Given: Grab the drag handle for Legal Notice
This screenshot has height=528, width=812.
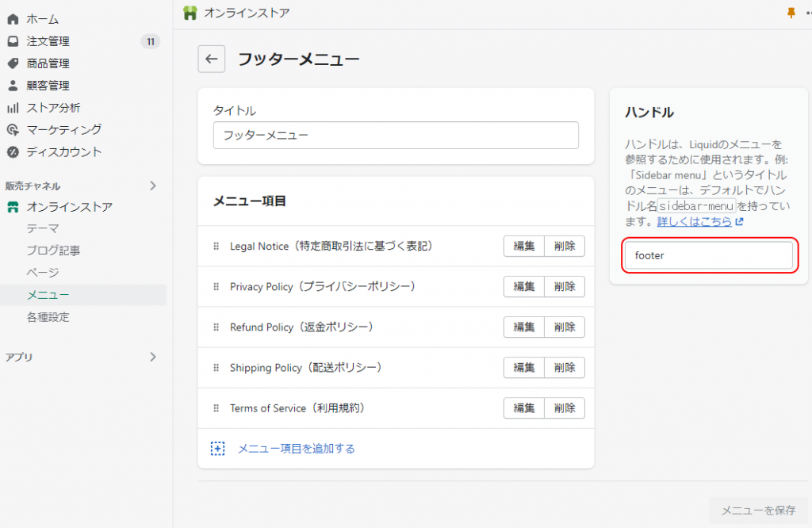Looking at the screenshot, I should coord(216,246).
